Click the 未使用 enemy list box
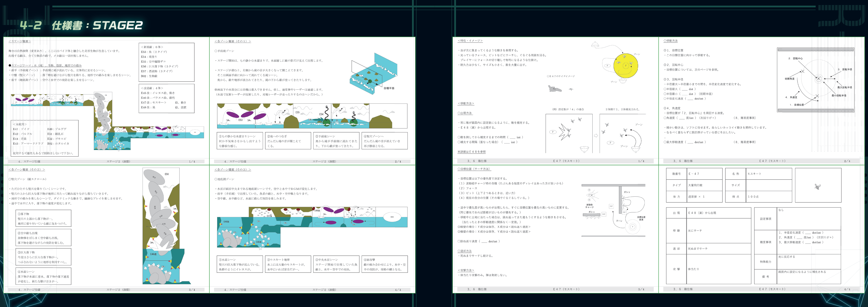 pos(45,138)
